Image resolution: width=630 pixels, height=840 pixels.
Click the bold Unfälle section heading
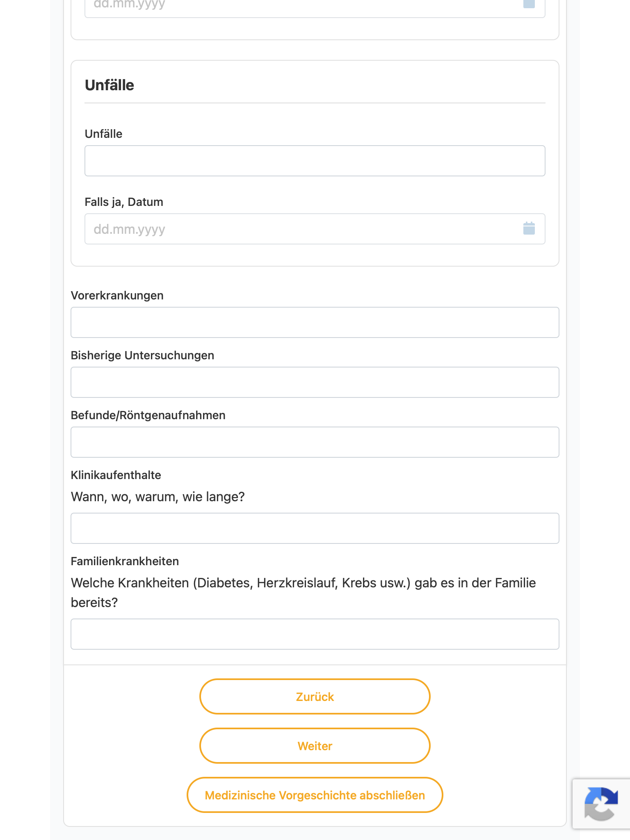[x=110, y=85]
